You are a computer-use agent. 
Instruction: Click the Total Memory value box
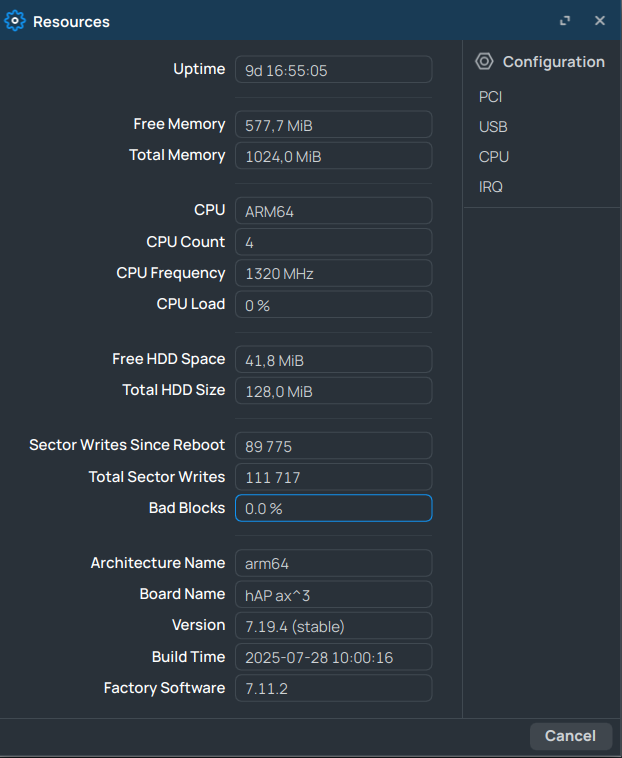pyautogui.click(x=333, y=156)
